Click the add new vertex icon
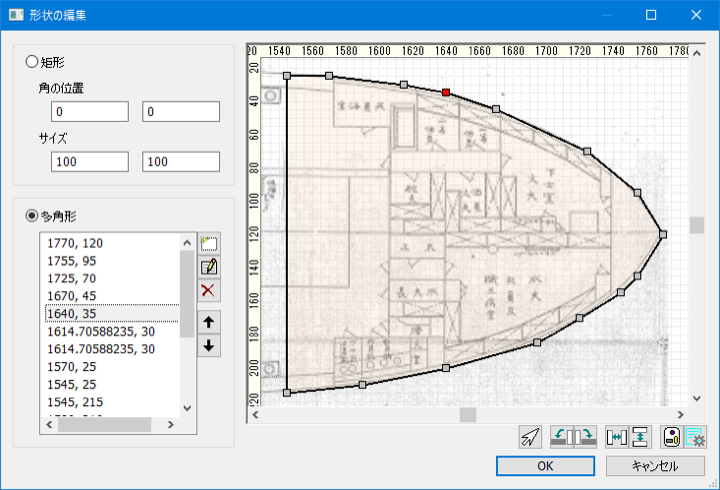The height and width of the screenshot is (490, 720). tap(209, 242)
